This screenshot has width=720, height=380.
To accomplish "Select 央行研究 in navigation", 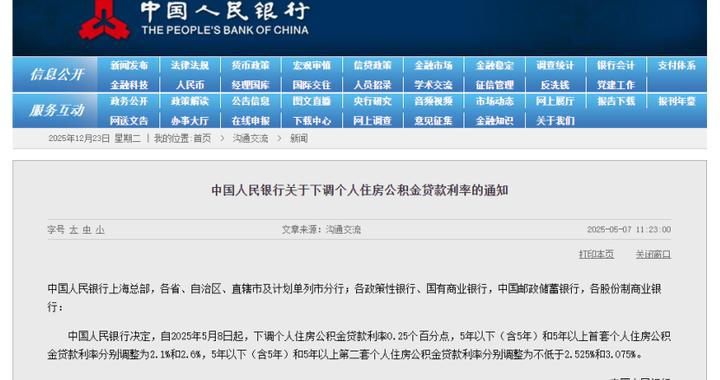I will coord(372,101).
